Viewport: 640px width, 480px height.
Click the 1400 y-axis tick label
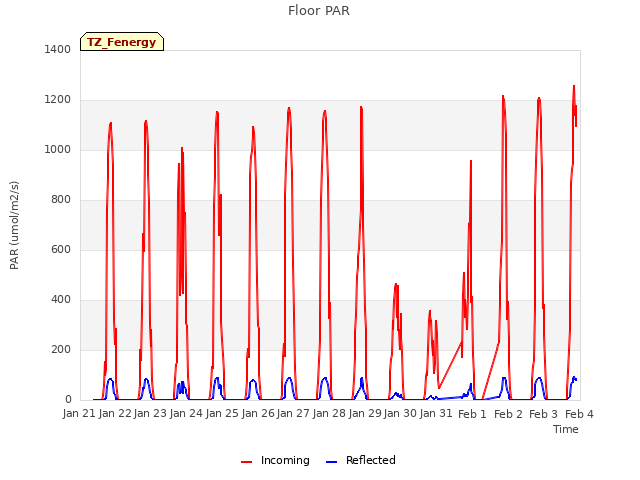(x=58, y=49)
